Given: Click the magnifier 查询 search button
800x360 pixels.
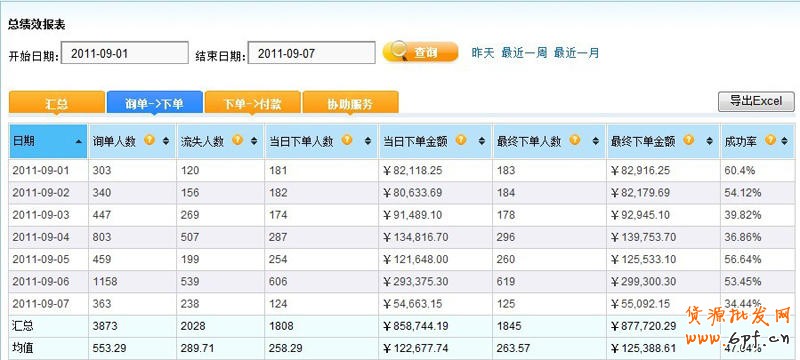Looking at the screenshot, I should [x=420, y=52].
